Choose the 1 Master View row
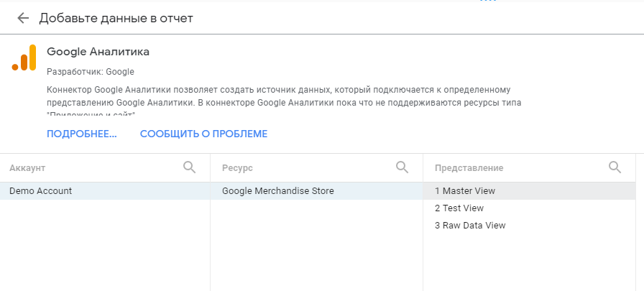Screen dimensions: 644x291 click(530, 191)
